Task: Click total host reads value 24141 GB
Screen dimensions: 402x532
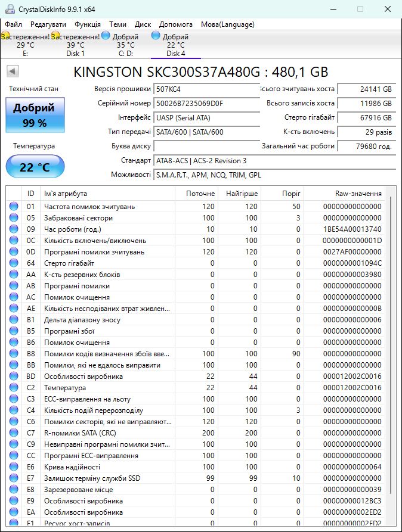Action: click(x=366, y=89)
